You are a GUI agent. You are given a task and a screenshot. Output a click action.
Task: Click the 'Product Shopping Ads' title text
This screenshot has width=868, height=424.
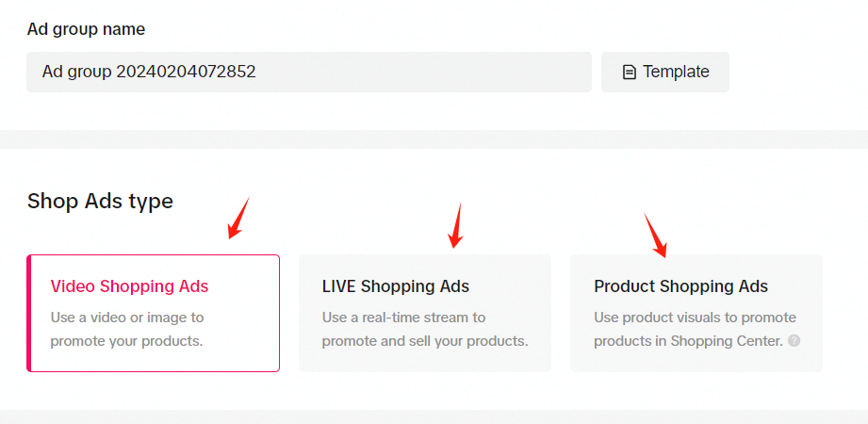pyautogui.click(x=680, y=286)
